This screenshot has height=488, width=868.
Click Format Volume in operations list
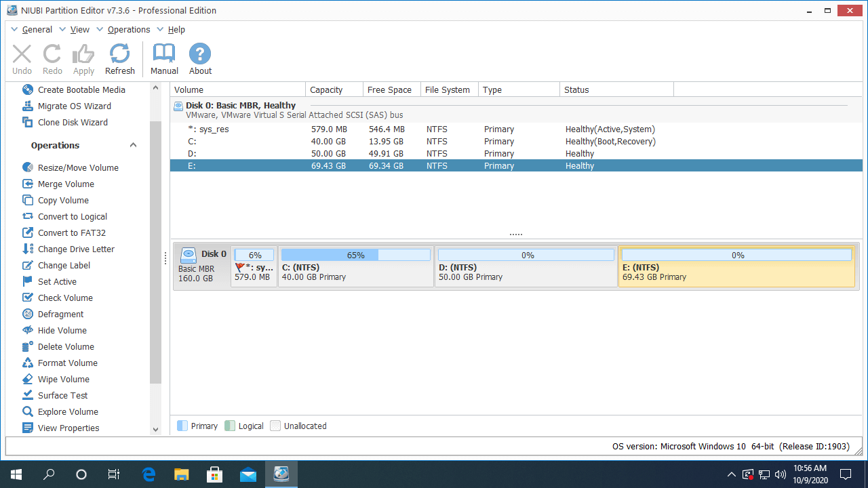67,363
